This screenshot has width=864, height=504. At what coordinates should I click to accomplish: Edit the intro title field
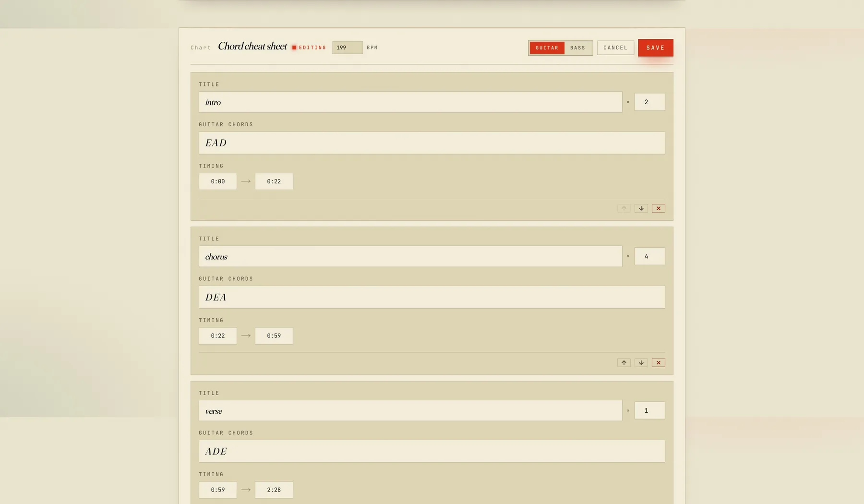tap(410, 102)
